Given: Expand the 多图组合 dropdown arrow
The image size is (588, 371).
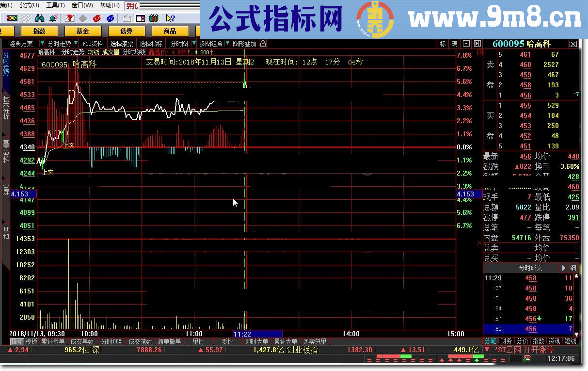Looking at the screenshot, I should click(x=227, y=44).
